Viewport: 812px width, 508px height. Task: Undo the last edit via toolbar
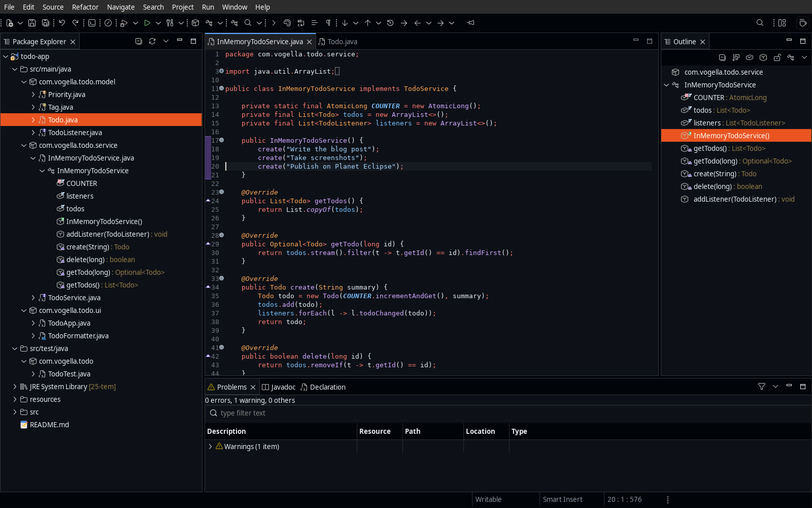(x=62, y=23)
